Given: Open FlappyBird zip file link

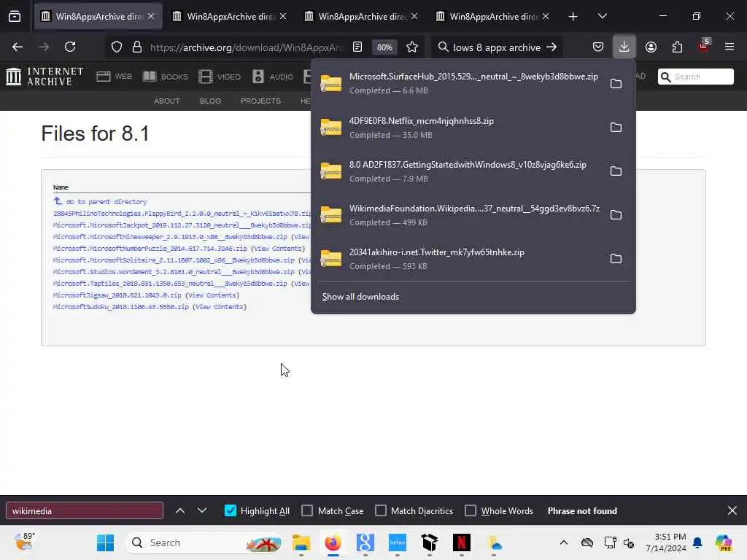Looking at the screenshot, I should (x=182, y=214).
